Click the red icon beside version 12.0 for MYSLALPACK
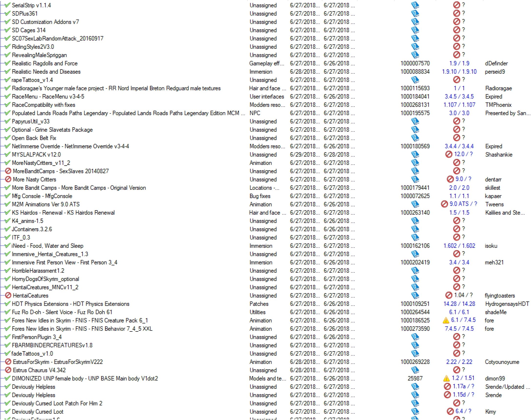532x420 pixels. (449, 154)
